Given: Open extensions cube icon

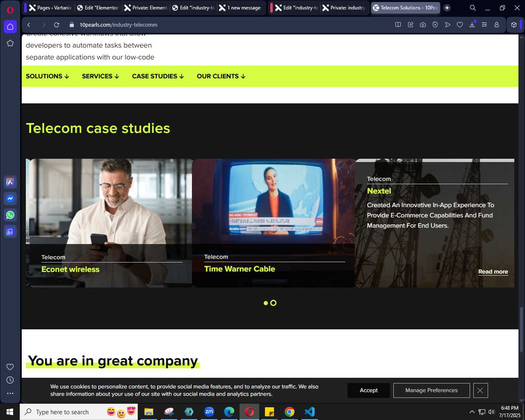Looking at the screenshot, I should point(514,25).
